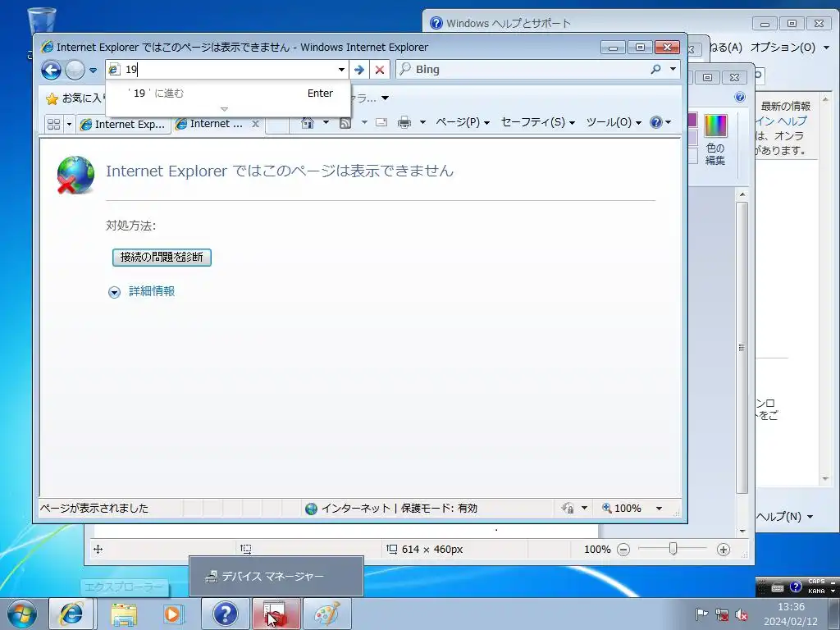Click デバイス マネージャー taskbar preview

coord(276,577)
